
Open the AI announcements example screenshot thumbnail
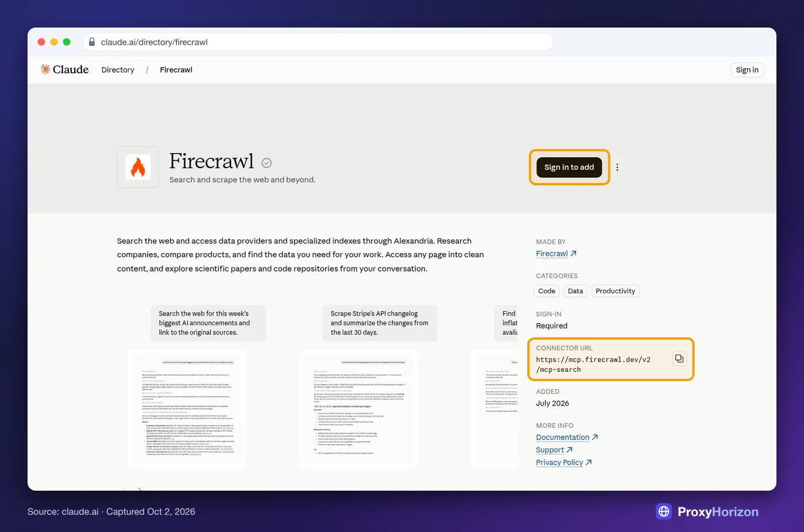pyautogui.click(x=187, y=409)
